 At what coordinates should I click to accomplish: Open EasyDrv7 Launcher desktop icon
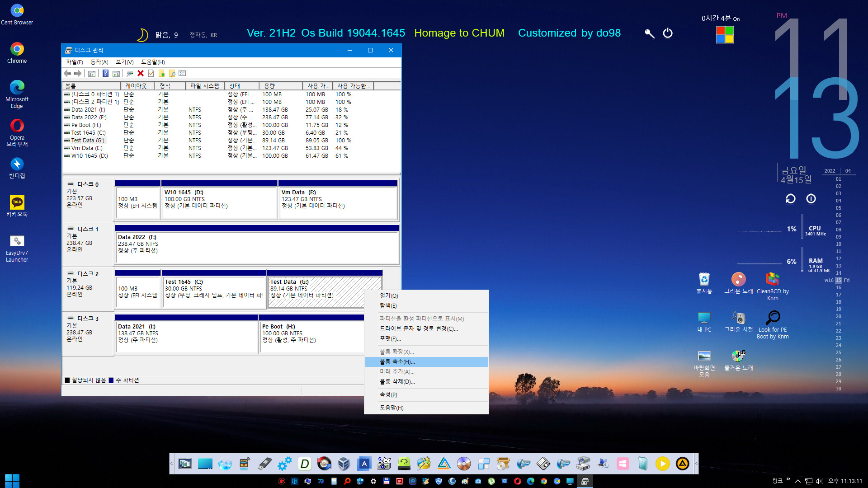(17, 249)
